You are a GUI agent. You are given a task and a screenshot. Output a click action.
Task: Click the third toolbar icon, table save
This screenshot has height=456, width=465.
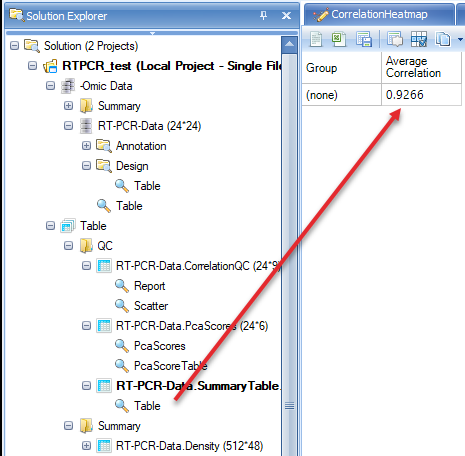pos(363,39)
